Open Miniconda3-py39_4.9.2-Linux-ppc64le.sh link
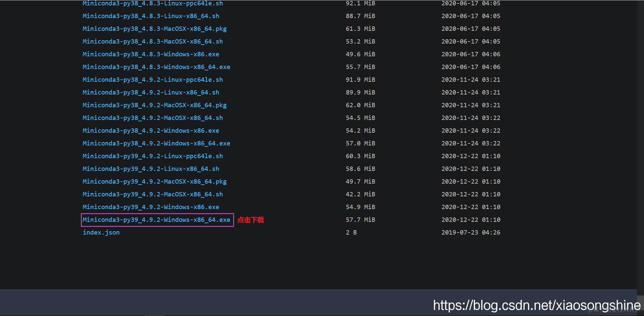Image resolution: width=644 pixels, height=316 pixels. 153,156
